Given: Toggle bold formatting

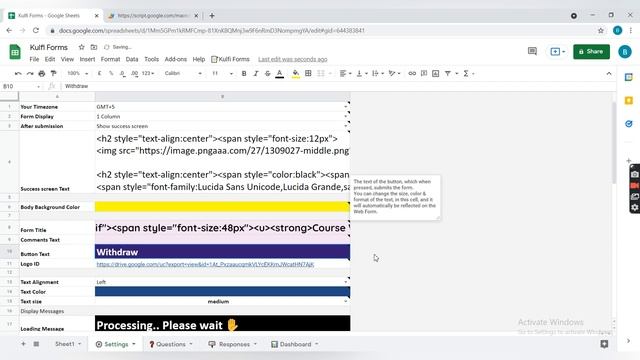Looking at the screenshot, I should click(244, 73).
